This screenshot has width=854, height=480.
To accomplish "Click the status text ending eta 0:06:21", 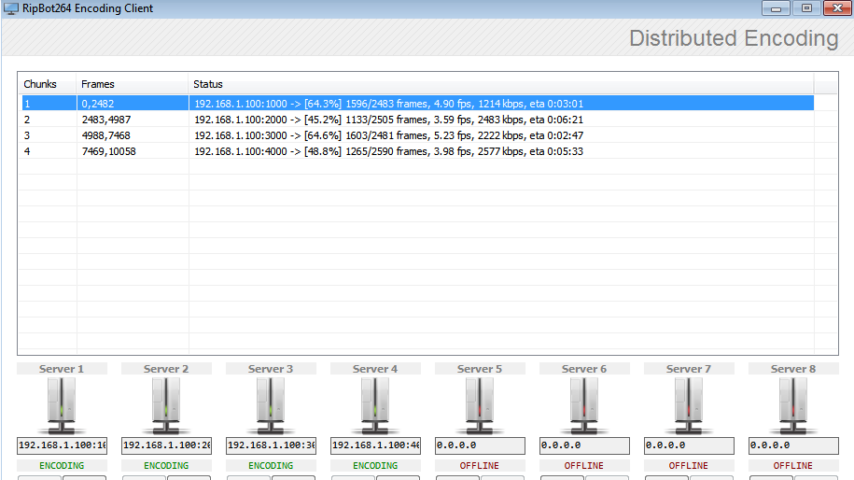I will 389,119.
